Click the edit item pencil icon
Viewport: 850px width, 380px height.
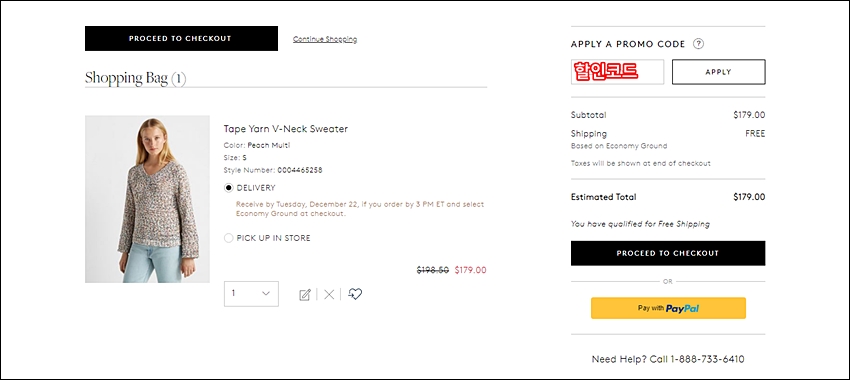(305, 294)
